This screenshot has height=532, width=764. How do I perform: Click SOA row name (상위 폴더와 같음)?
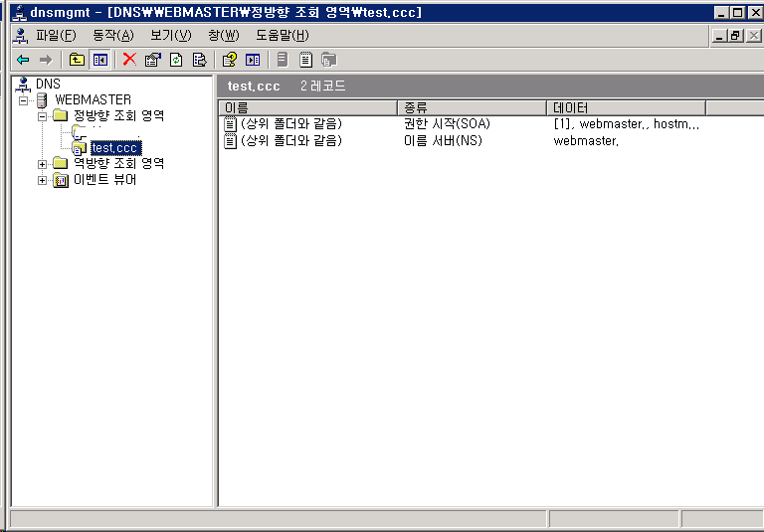tap(291, 123)
